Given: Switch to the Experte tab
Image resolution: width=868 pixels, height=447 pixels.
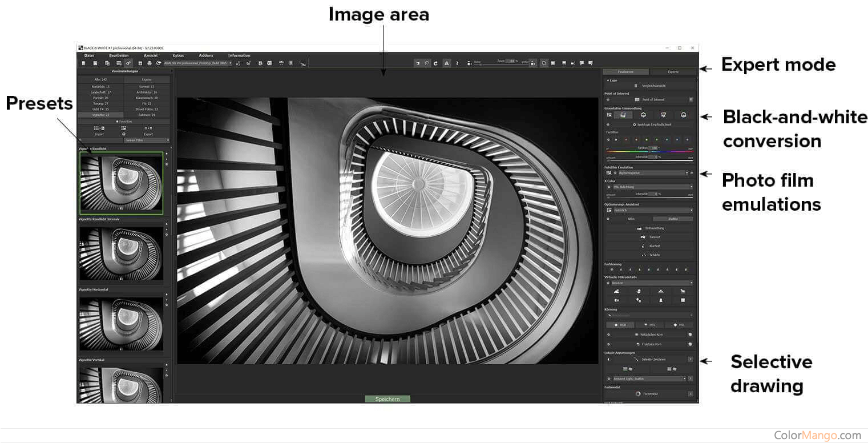Looking at the screenshot, I should point(673,72).
